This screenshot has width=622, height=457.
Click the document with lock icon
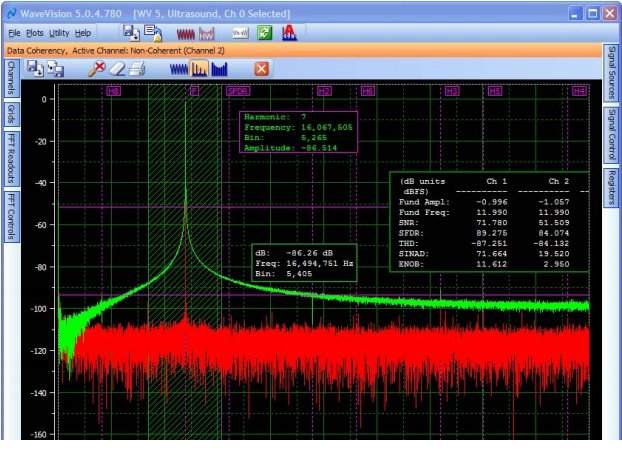pyautogui.click(x=153, y=33)
